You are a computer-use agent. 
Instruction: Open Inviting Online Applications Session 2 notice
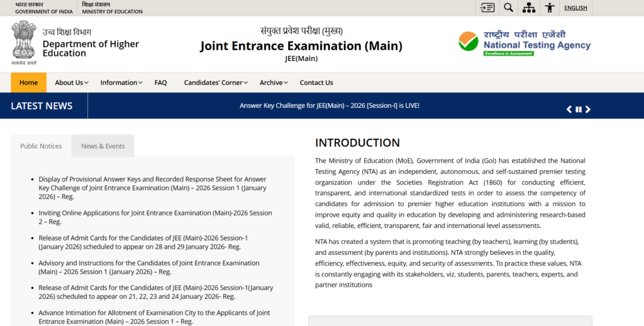point(155,217)
